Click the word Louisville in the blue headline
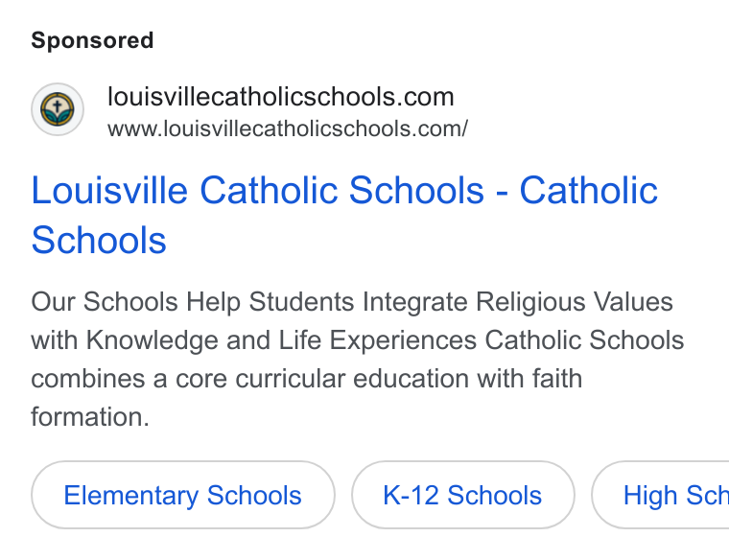Image resolution: width=729 pixels, height=560 pixels. coord(109,190)
